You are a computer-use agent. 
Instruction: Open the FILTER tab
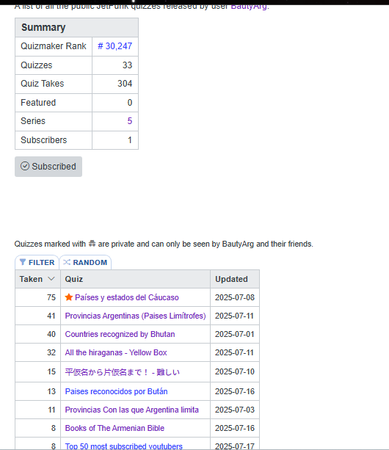click(x=37, y=262)
